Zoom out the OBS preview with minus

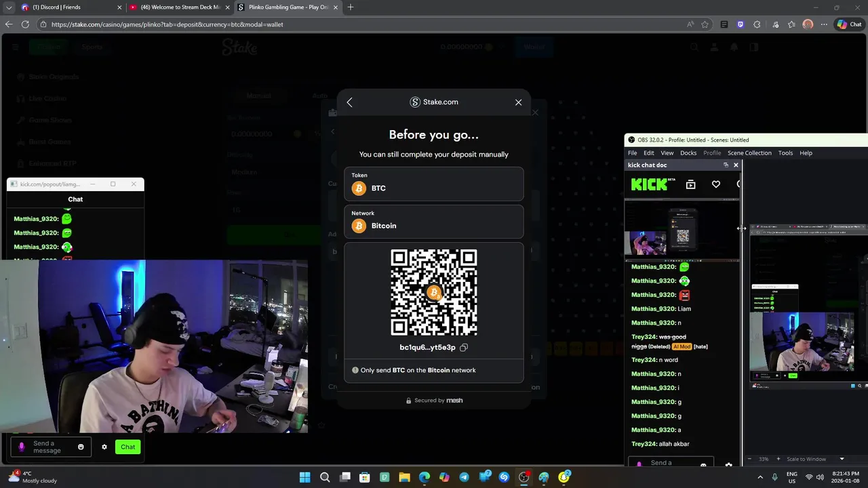coord(749,459)
